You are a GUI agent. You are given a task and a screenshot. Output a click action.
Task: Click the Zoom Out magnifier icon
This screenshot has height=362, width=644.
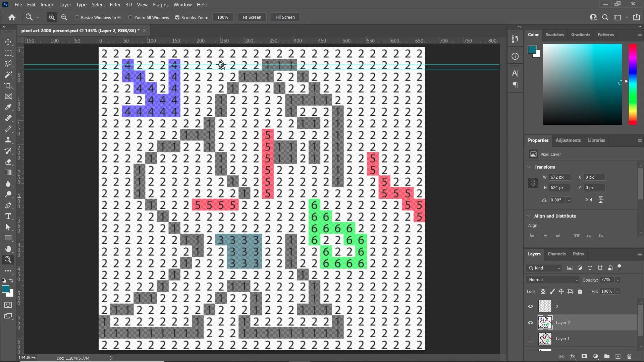64,17
